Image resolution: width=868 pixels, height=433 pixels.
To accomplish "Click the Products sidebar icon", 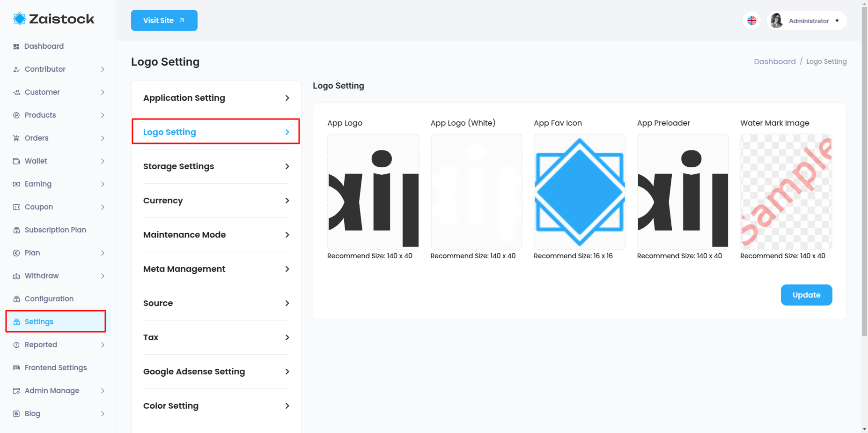I will point(16,115).
